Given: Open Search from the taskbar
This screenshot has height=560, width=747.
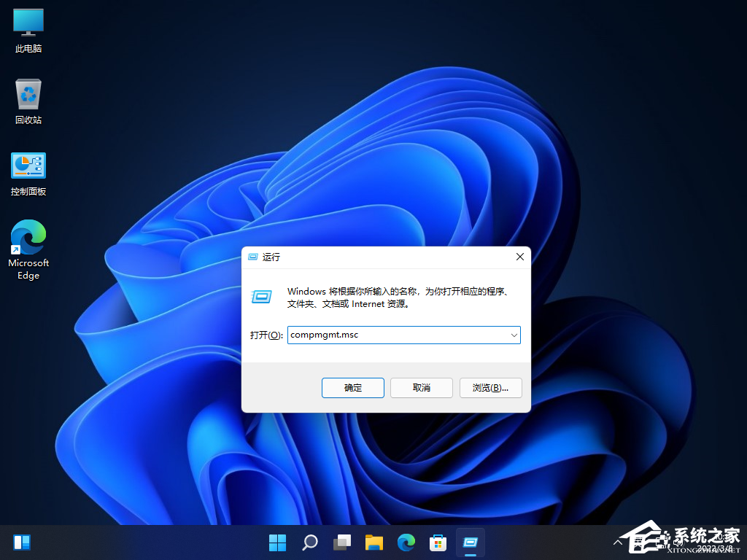Looking at the screenshot, I should pyautogui.click(x=309, y=542).
